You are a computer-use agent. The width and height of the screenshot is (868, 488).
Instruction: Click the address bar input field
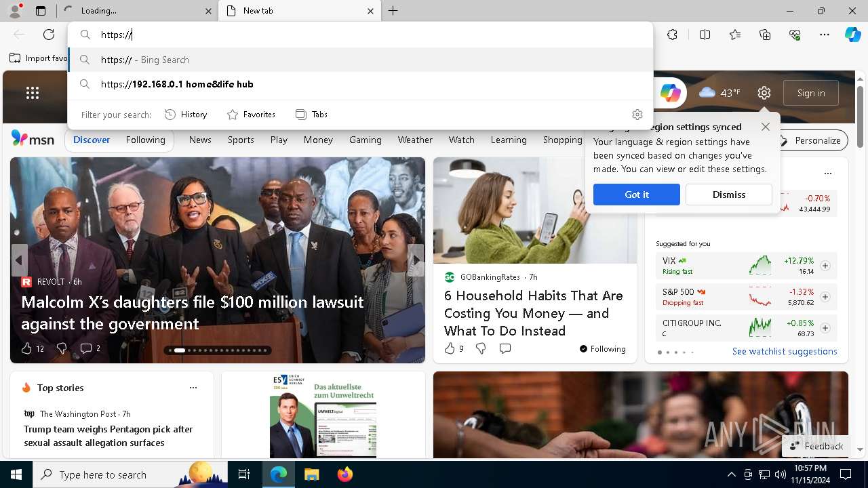(x=361, y=35)
